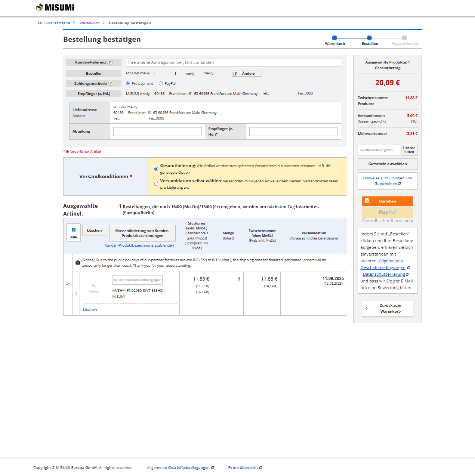Select Pre payment radio button
This screenshot has width=475, height=476.
(x=128, y=83)
